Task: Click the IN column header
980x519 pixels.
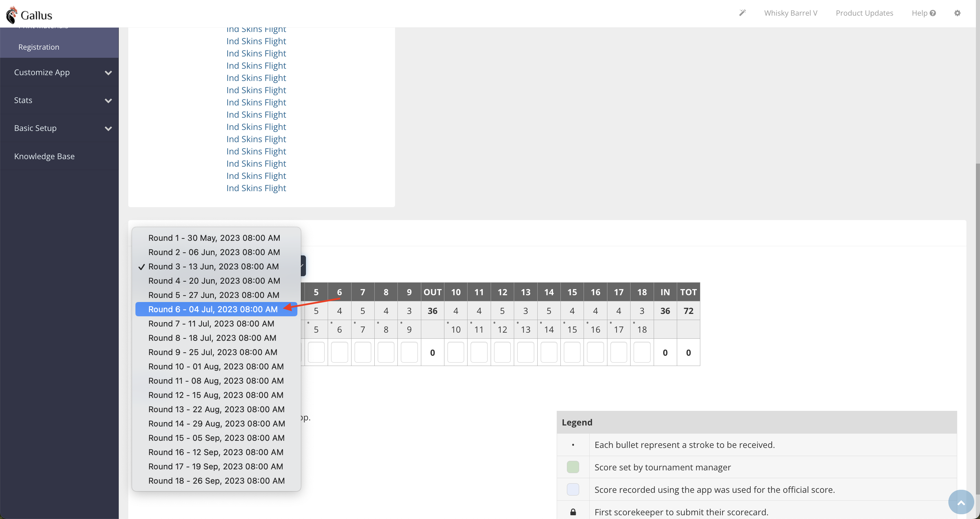Action: tap(665, 292)
